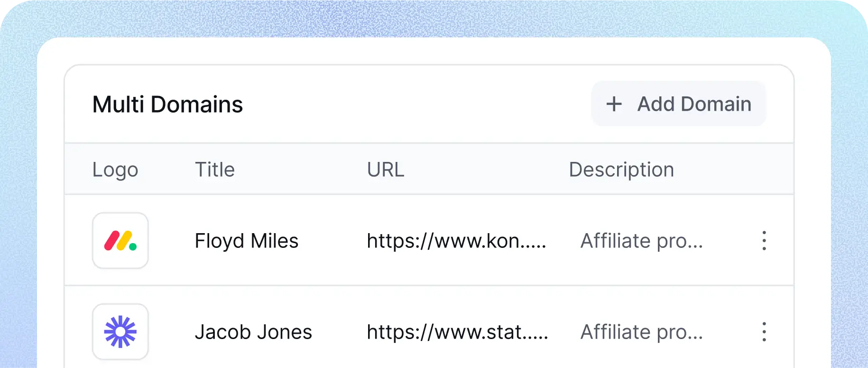
Task: Click the Jacob Jones purple starburst logo
Action: [x=120, y=331]
